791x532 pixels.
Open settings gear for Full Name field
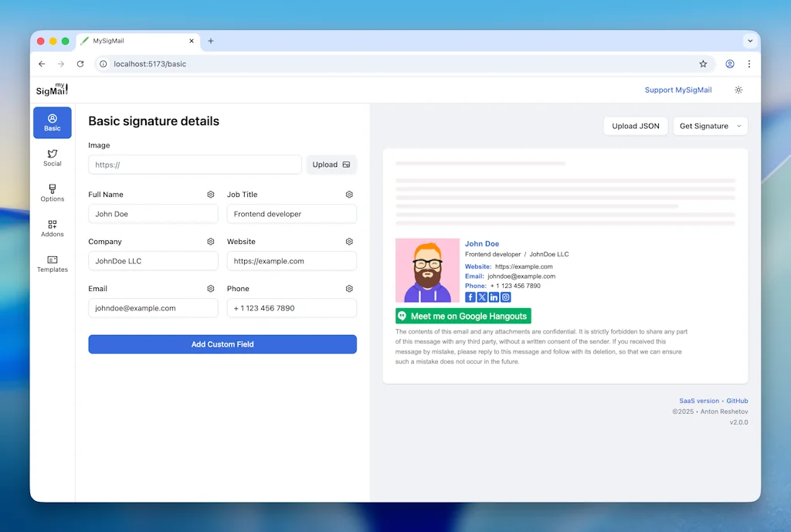[x=210, y=195]
